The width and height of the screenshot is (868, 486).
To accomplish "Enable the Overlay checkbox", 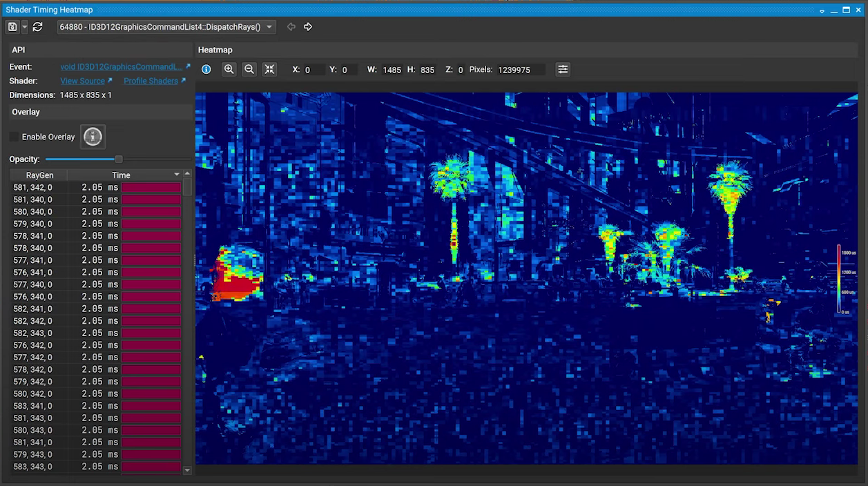I will (15, 137).
